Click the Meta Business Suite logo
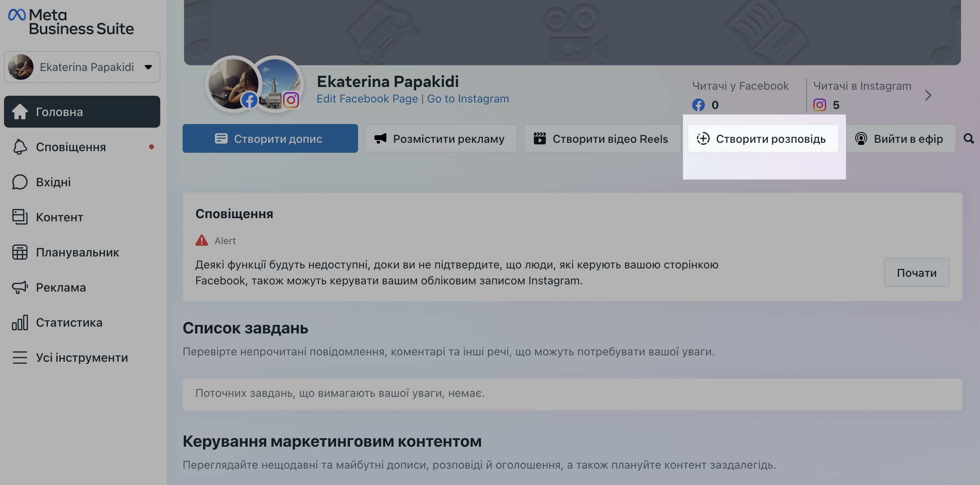The image size is (980, 485). click(71, 22)
